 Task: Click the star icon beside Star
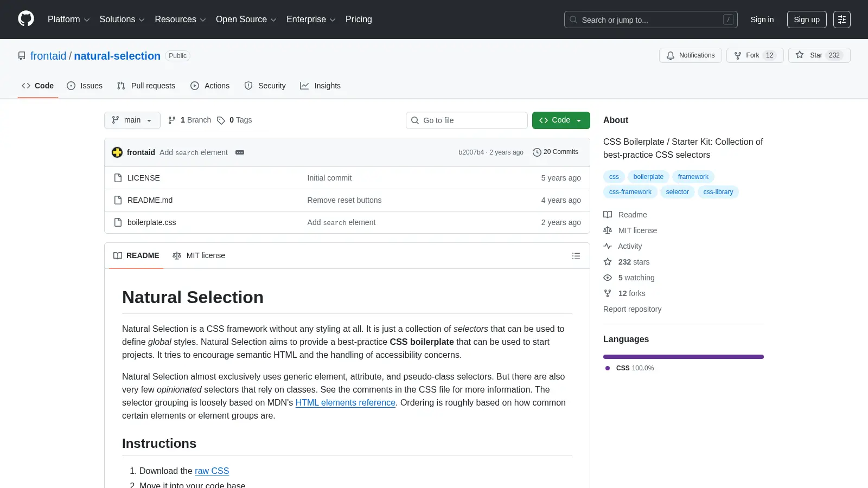pos(800,55)
